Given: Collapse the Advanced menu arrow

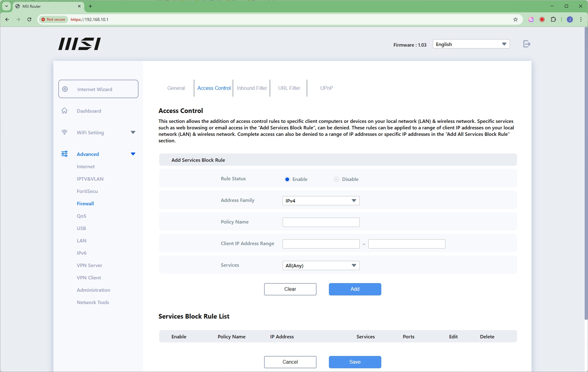Looking at the screenshot, I should [133, 154].
